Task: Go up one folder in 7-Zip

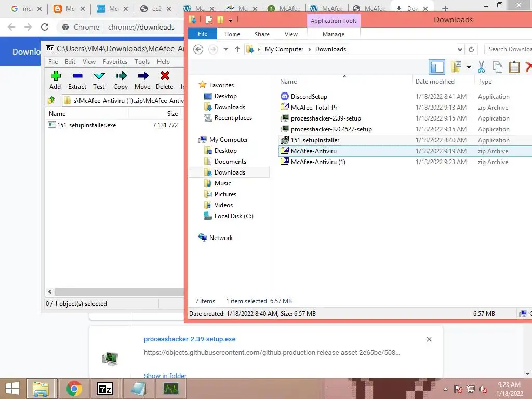Action: (x=51, y=100)
